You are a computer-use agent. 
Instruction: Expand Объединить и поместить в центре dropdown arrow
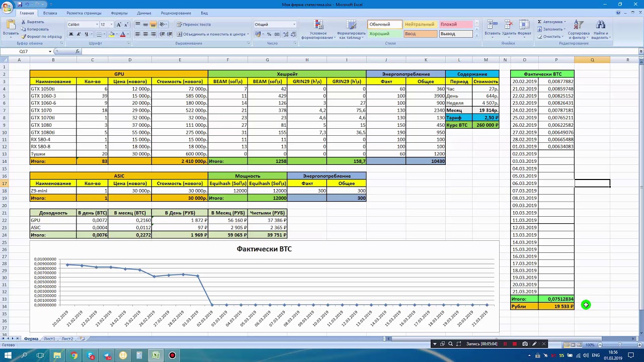[x=248, y=34]
